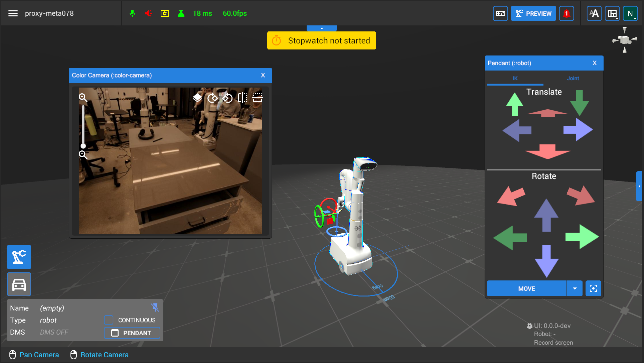Select the robot arm mode button
Screen dimensions: 644x363
pyautogui.click(x=19, y=257)
